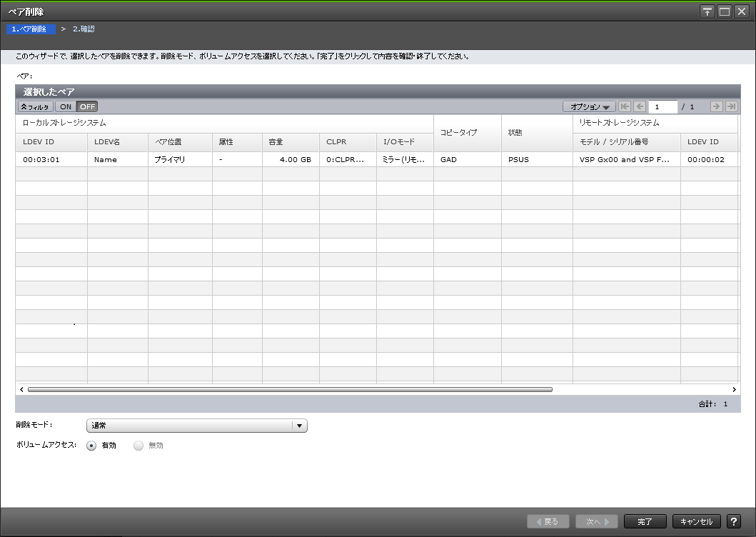Sort by CLPR column header

pos(348,142)
